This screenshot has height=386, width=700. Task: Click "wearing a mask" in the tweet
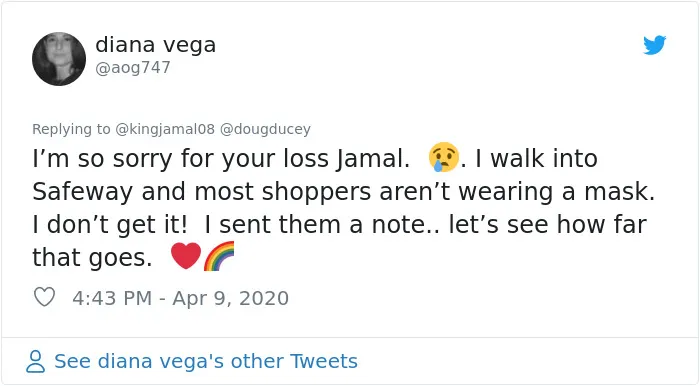click(x=557, y=192)
